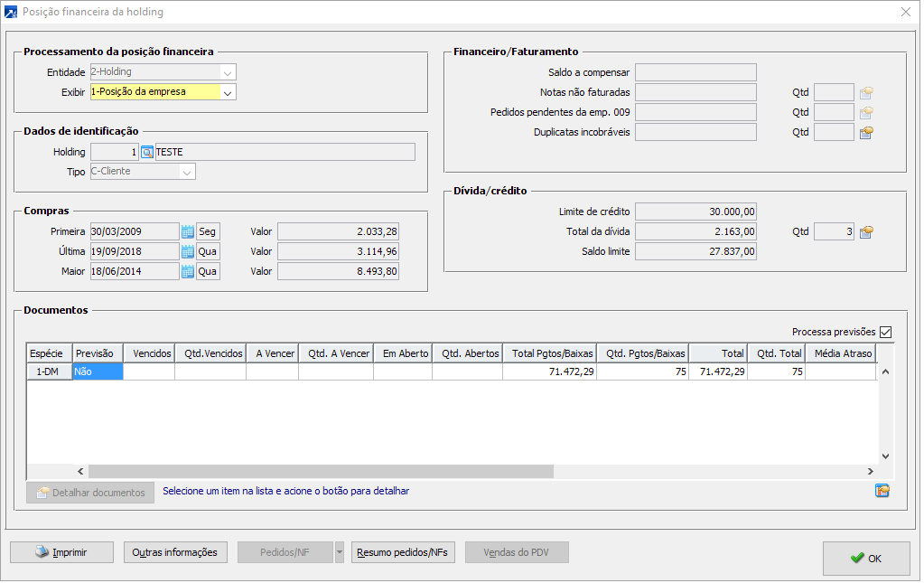Click the Holding search magnifier icon

coord(148,152)
